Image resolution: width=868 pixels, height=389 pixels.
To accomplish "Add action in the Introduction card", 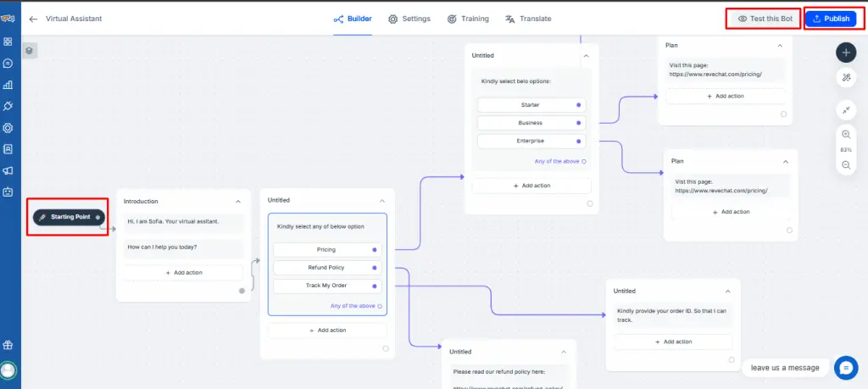I will click(183, 273).
